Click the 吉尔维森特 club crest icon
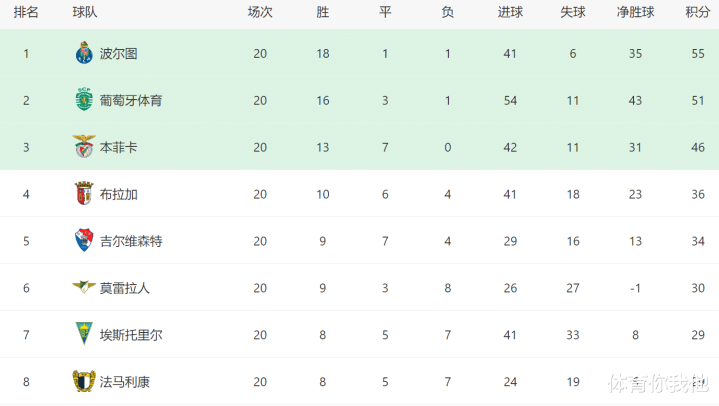The height and width of the screenshot is (406, 719). click(83, 241)
